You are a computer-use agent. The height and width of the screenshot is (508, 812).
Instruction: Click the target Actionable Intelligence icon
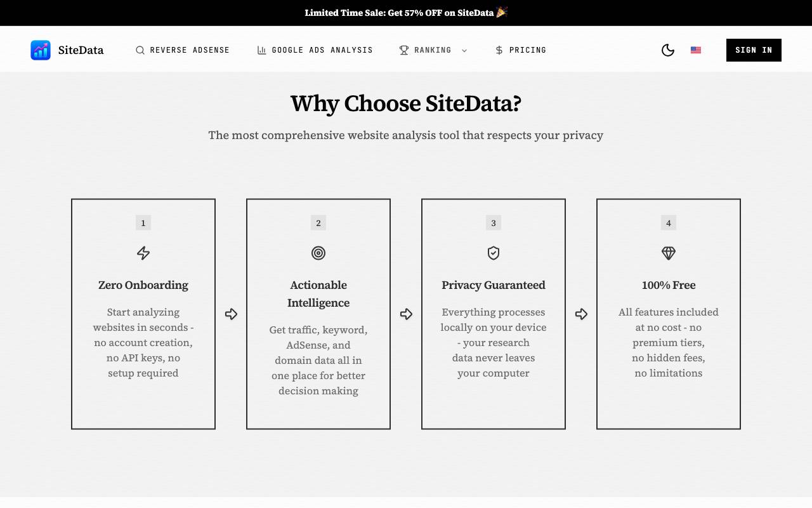(318, 253)
